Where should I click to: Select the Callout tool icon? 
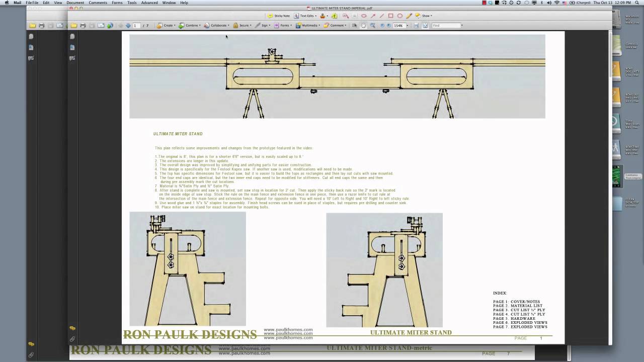point(345,16)
